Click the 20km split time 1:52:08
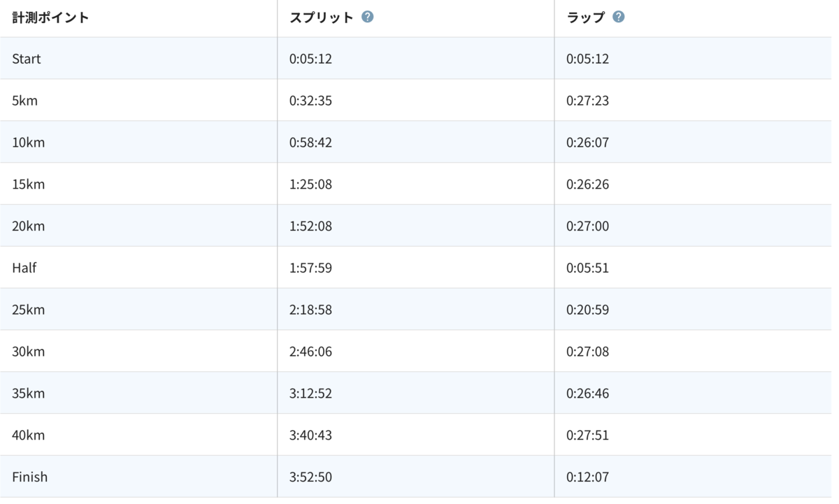The image size is (839, 504). [310, 226]
